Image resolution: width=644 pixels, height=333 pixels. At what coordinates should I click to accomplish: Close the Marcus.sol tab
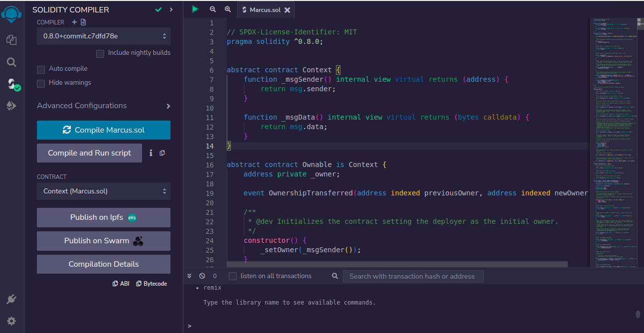(287, 10)
